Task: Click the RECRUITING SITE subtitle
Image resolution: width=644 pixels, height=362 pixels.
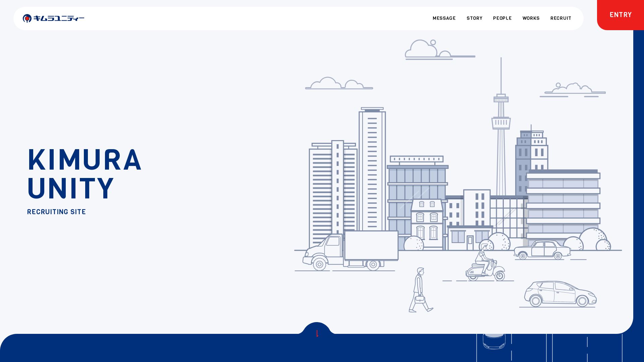Action: pyautogui.click(x=56, y=212)
